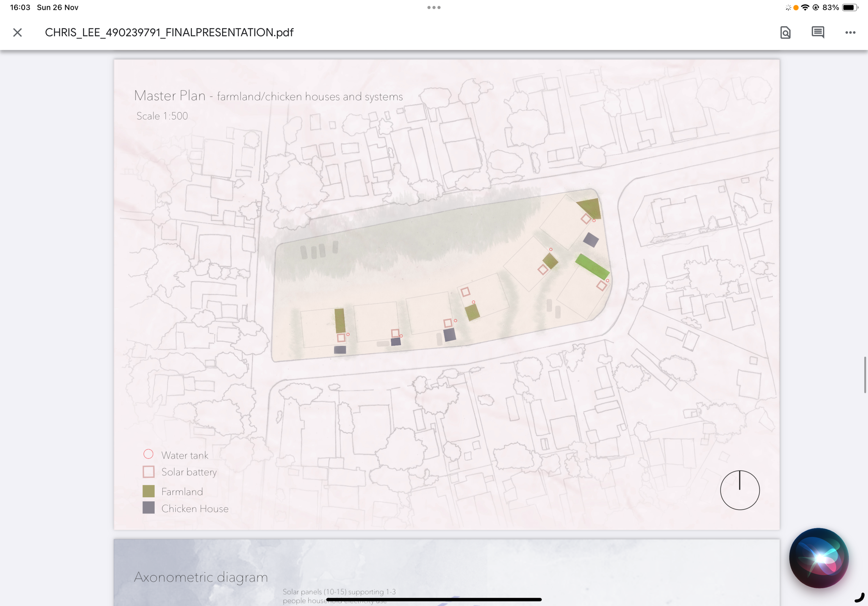This screenshot has height=606, width=868.
Task: Click the north compass circle symbol
Action: pyautogui.click(x=740, y=490)
